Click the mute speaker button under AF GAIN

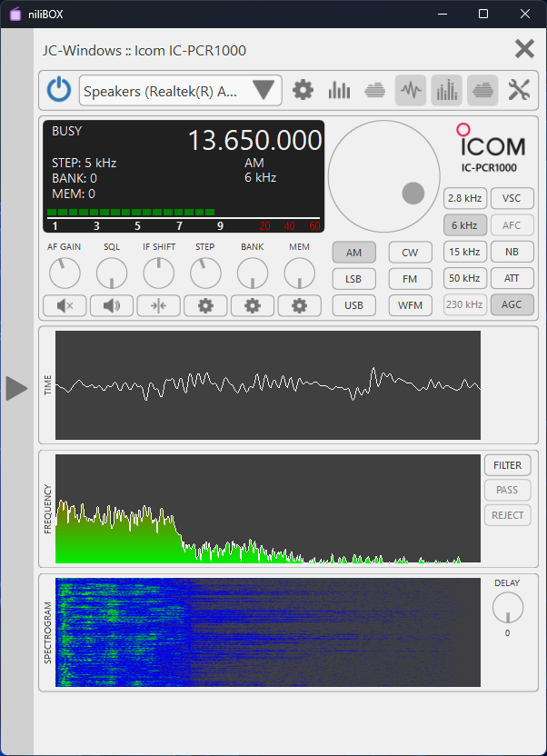tap(65, 305)
